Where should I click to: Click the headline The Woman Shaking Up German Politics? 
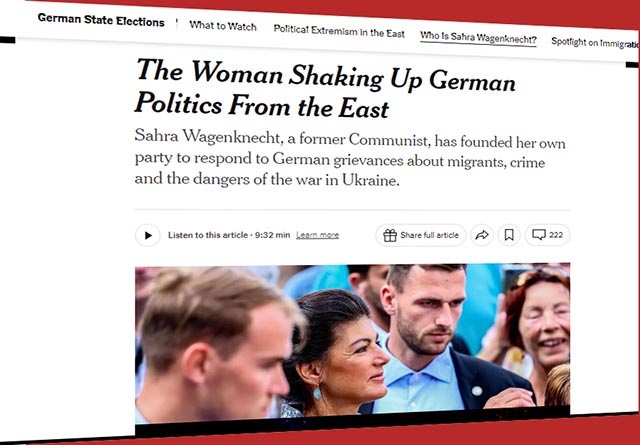tap(325, 89)
